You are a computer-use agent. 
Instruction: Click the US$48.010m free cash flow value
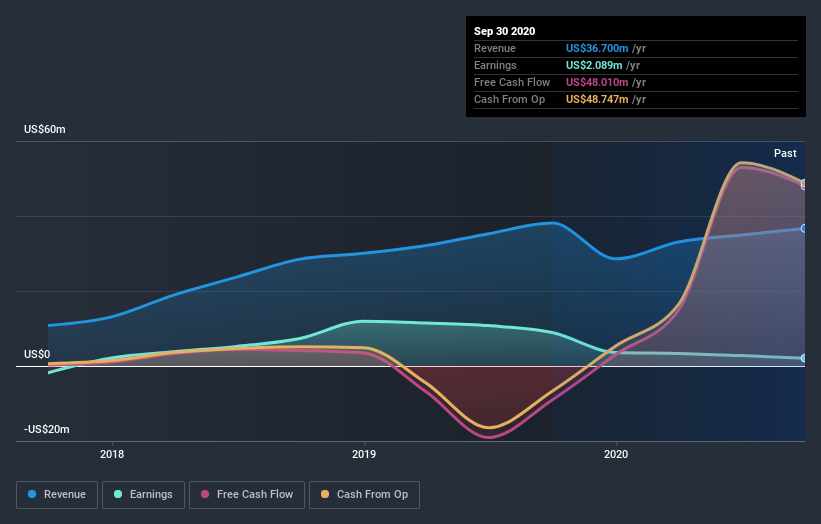tap(597, 82)
